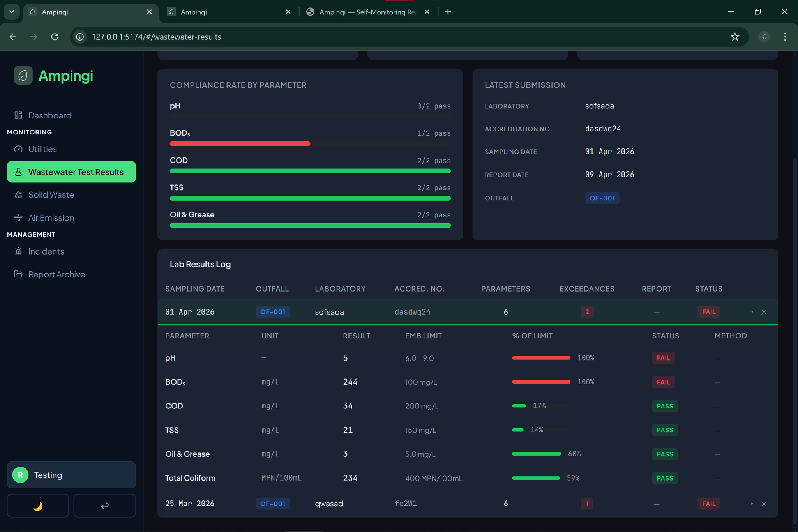Viewport: 798px width, 532px height.
Task: Open Report Archive folder page
Action: pos(56,274)
